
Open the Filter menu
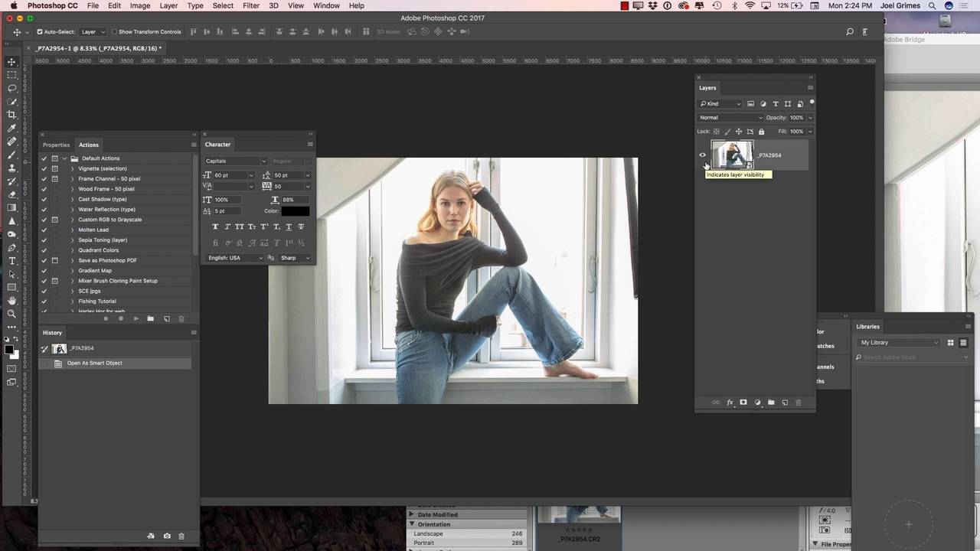(251, 5)
